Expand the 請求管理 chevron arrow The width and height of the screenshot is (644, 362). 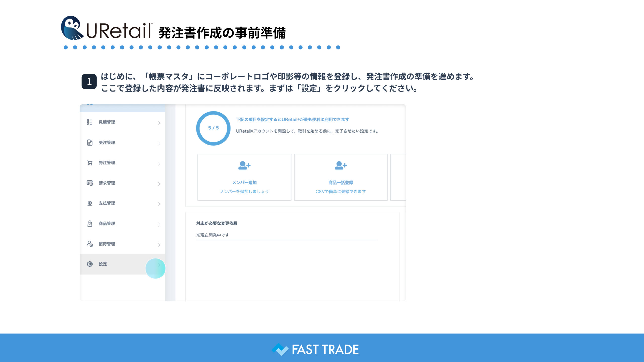click(159, 184)
